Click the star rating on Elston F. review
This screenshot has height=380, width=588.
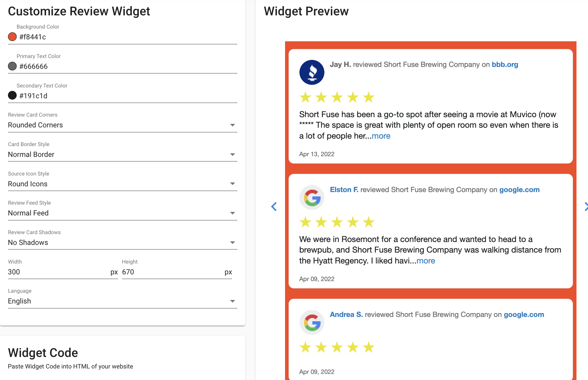[x=337, y=222]
